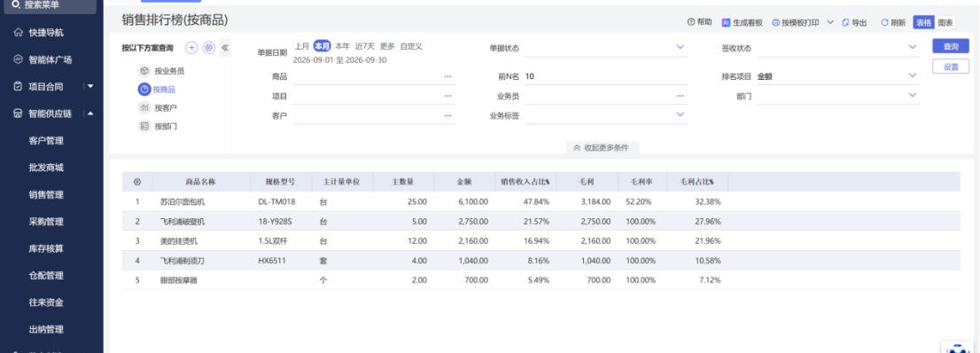Click the 前N名 input showing 10

tap(605, 76)
